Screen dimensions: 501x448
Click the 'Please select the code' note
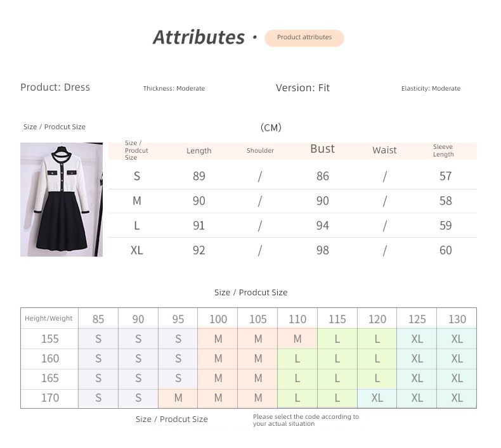click(306, 420)
